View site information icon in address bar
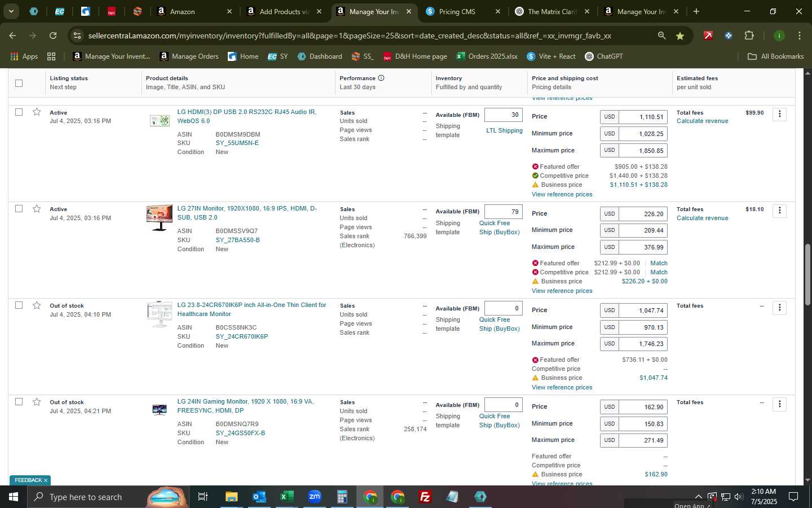812x508 pixels. 77,36
